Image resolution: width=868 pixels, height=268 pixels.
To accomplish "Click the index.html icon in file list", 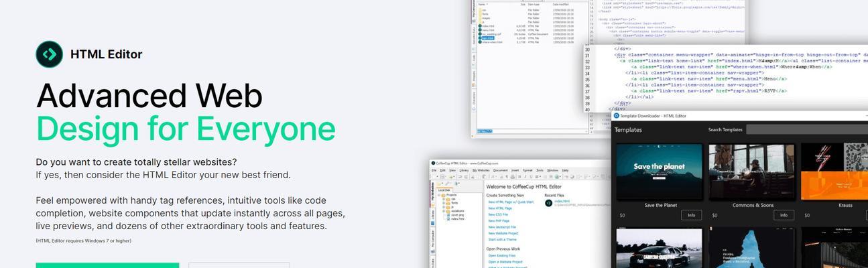I will (x=480, y=26).
